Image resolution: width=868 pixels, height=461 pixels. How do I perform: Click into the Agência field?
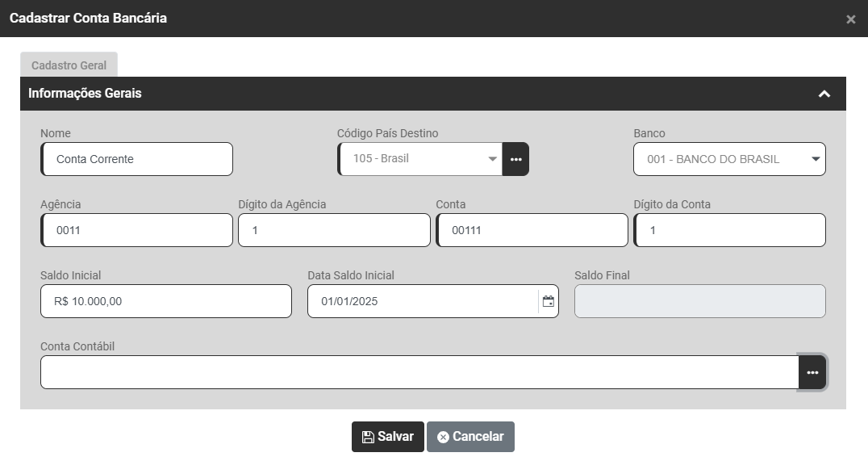tap(137, 230)
